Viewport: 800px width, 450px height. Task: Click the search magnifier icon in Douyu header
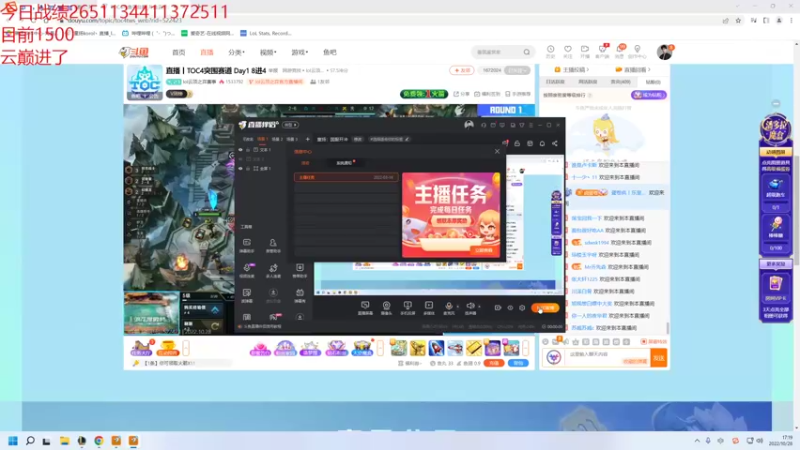coord(527,52)
